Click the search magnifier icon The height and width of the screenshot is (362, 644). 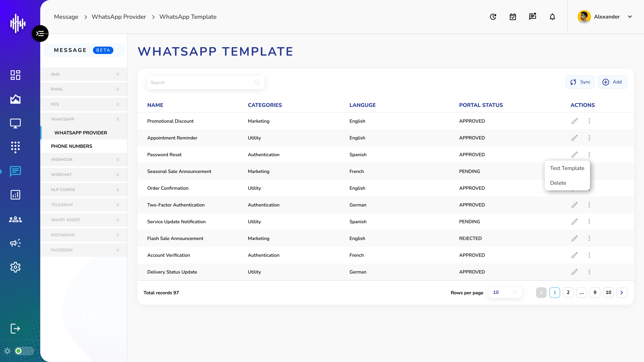[257, 82]
